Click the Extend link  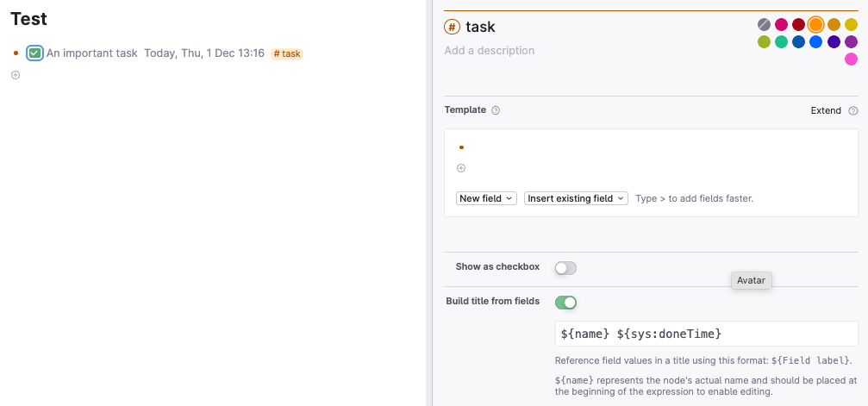tap(826, 111)
